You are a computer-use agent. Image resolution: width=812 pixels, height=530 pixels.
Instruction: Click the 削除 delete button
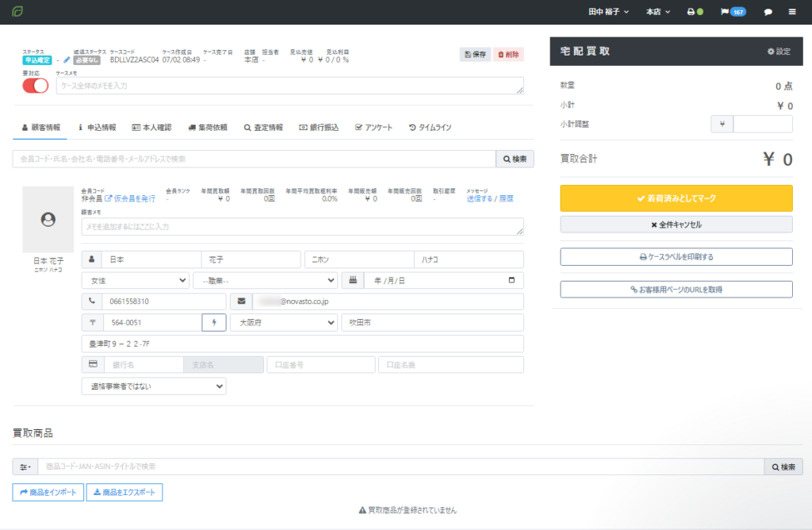click(508, 55)
